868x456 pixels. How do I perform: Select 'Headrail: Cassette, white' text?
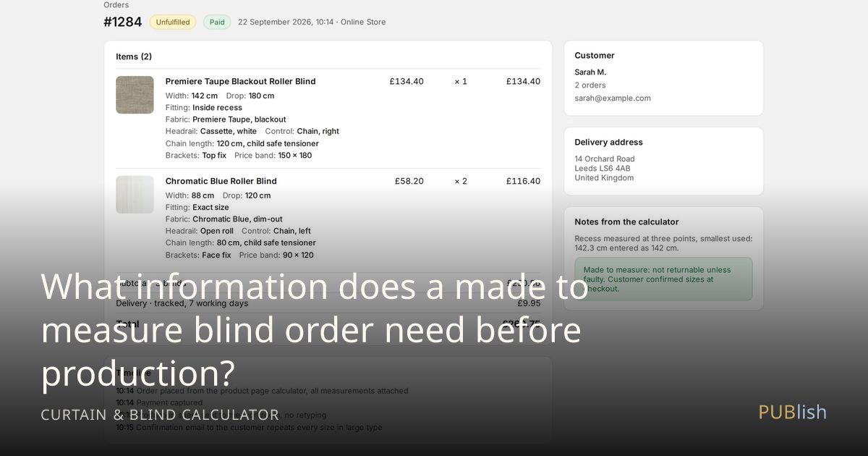[x=211, y=131]
